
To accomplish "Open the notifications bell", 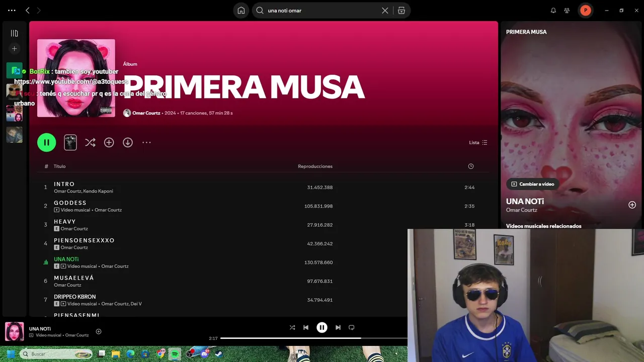I will coord(553,11).
